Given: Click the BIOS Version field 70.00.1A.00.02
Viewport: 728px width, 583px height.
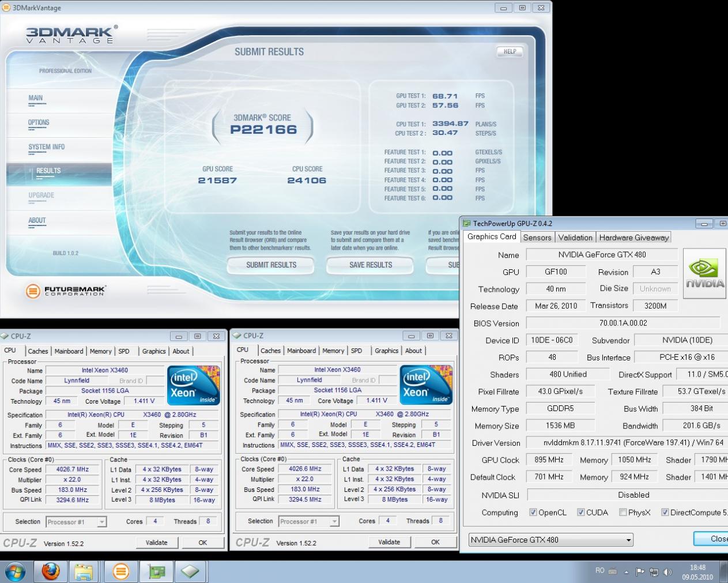Looking at the screenshot, I should [x=623, y=324].
